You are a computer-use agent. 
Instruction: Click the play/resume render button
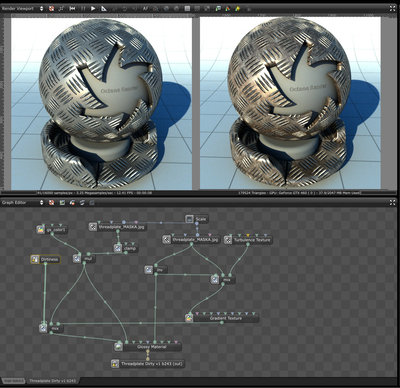93,9
